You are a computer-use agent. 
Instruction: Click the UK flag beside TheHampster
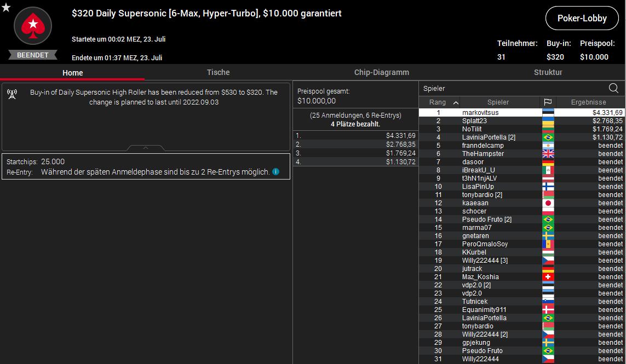[x=548, y=154]
